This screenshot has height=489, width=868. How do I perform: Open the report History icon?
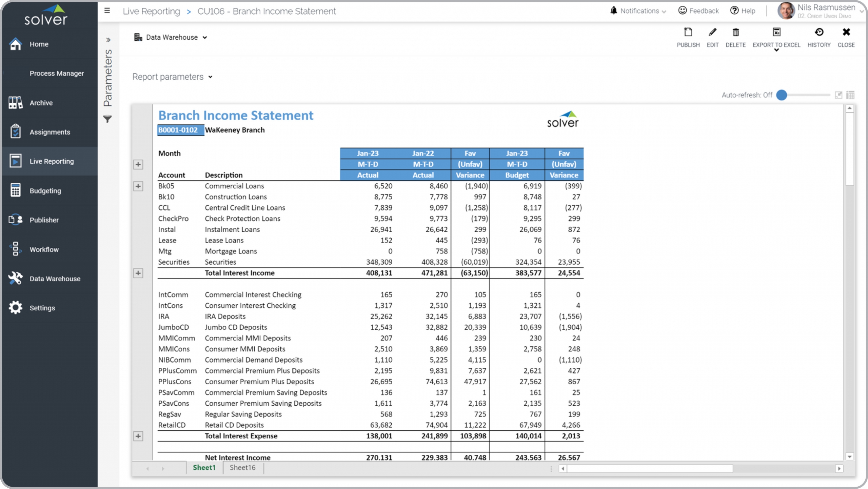coord(819,33)
